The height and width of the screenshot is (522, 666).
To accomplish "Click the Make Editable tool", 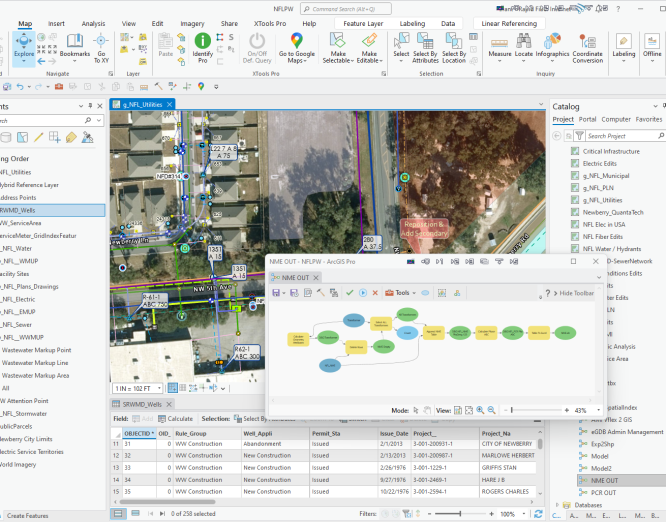I will coord(370,48).
